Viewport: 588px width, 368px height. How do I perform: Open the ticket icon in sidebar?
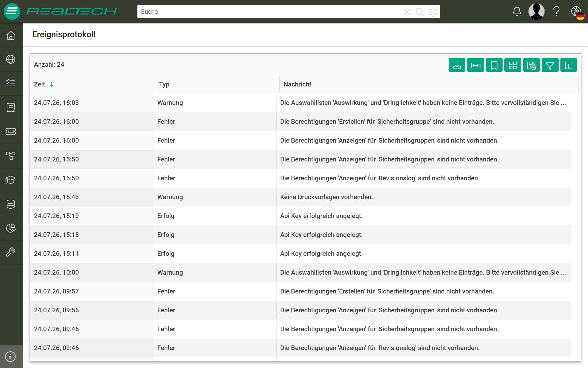pyautogui.click(x=11, y=131)
